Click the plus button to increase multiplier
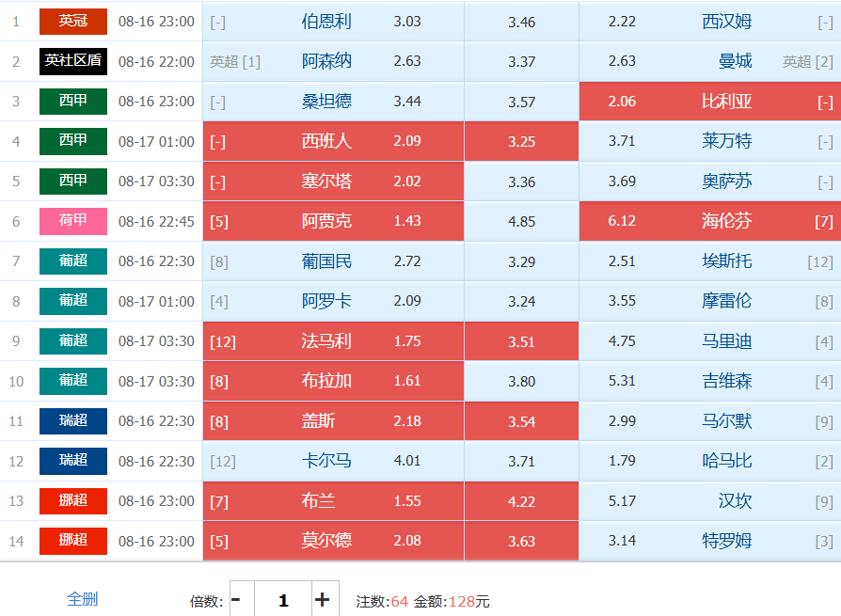 [323, 599]
